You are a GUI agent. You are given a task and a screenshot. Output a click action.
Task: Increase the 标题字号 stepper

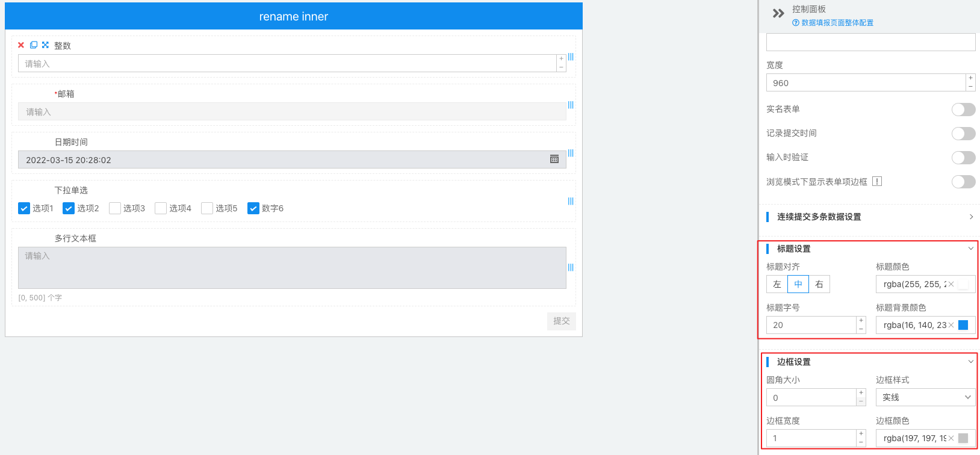(x=861, y=321)
